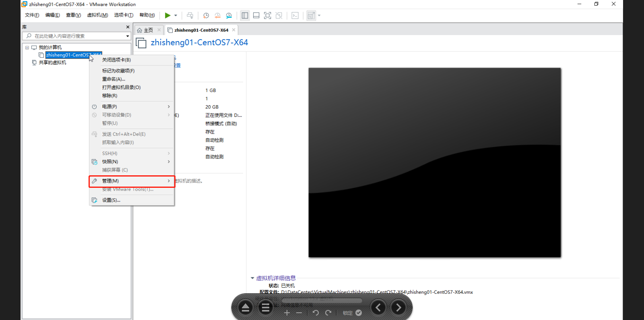Click the minus zoom-out icon on overlay bar

(299, 313)
